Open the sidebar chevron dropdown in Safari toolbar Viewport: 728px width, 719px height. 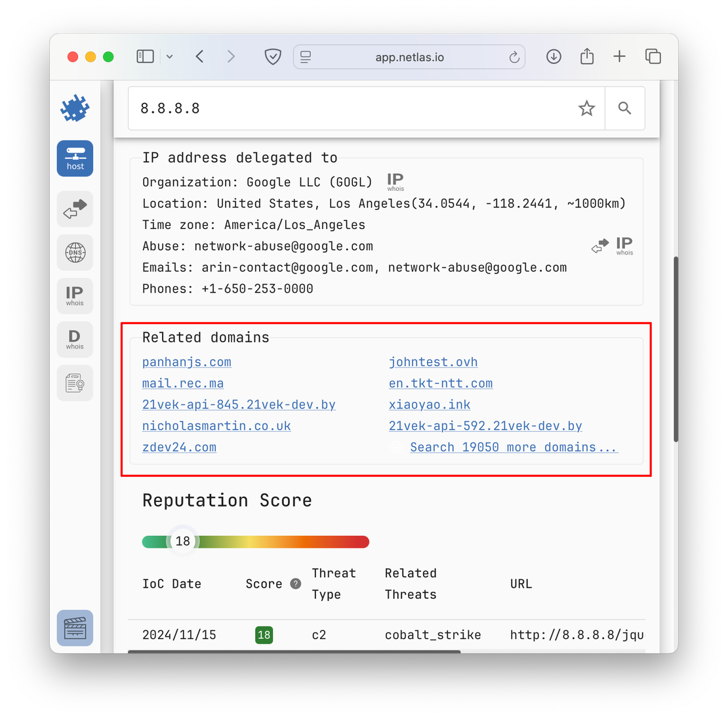pyautogui.click(x=170, y=56)
